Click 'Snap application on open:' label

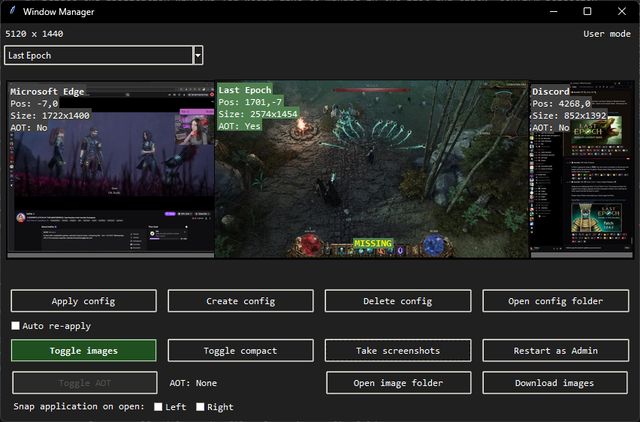click(79, 406)
